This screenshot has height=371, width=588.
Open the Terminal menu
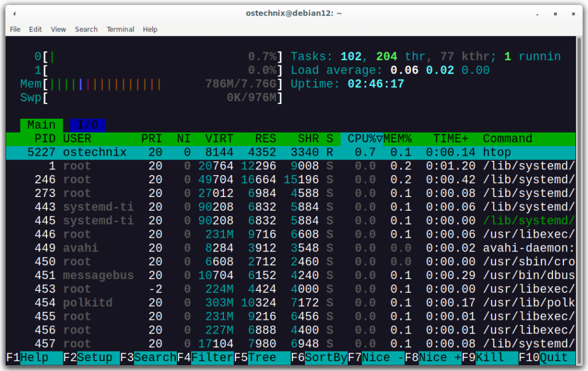coord(120,29)
